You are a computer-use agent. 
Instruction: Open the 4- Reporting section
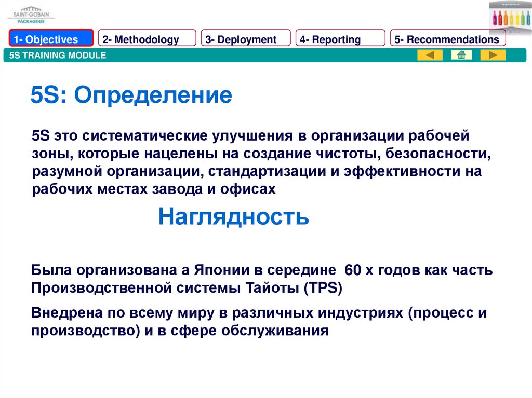click(340, 39)
